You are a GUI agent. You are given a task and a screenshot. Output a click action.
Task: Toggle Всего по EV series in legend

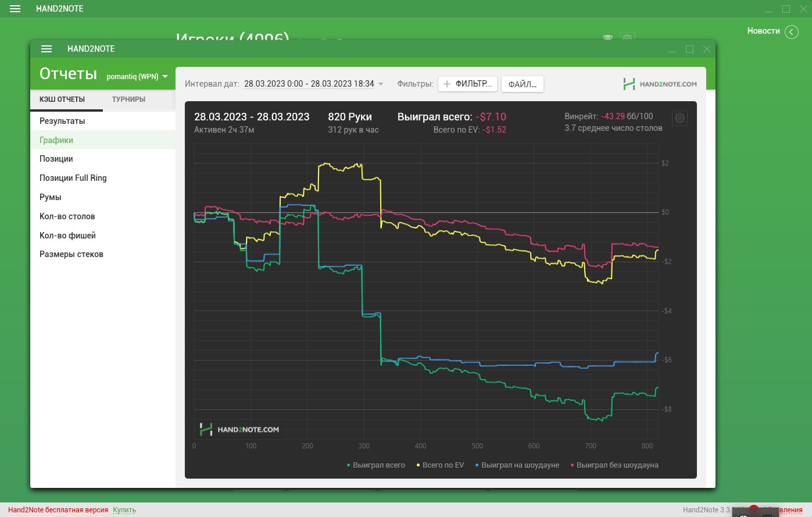440,465
